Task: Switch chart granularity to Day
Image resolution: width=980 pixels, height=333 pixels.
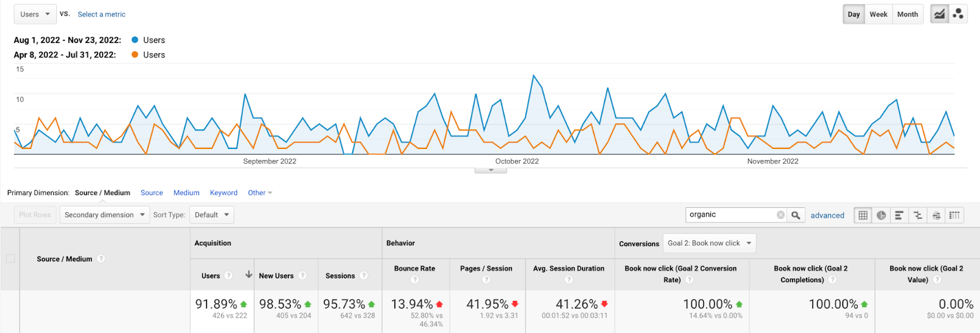Action: (854, 14)
